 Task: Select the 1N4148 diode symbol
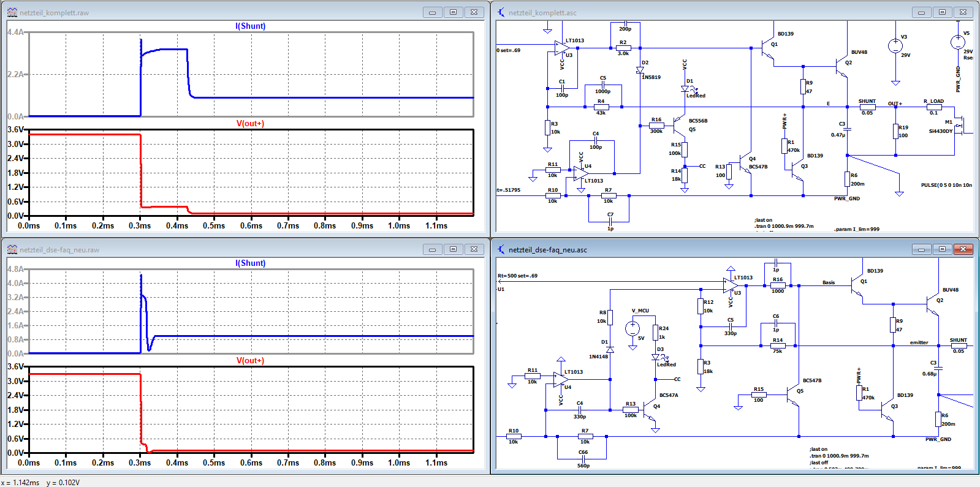click(610, 349)
